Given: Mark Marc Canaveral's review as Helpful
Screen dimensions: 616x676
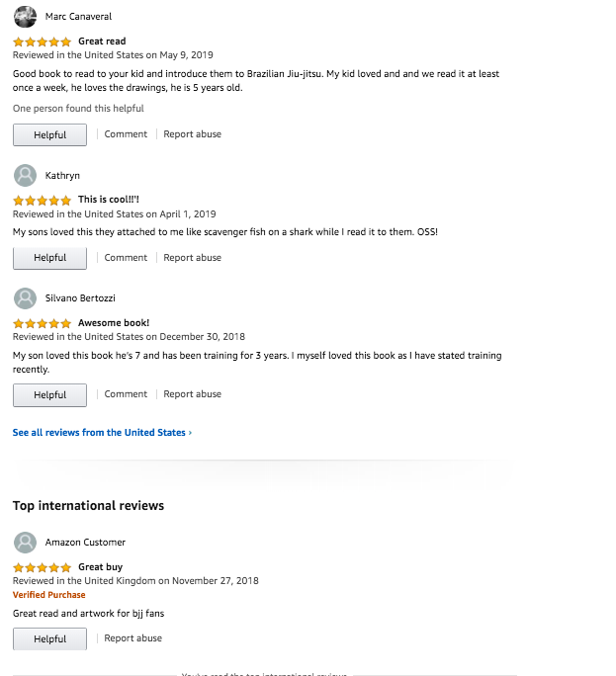Looking at the screenshot, I should (x=49, y=135).
